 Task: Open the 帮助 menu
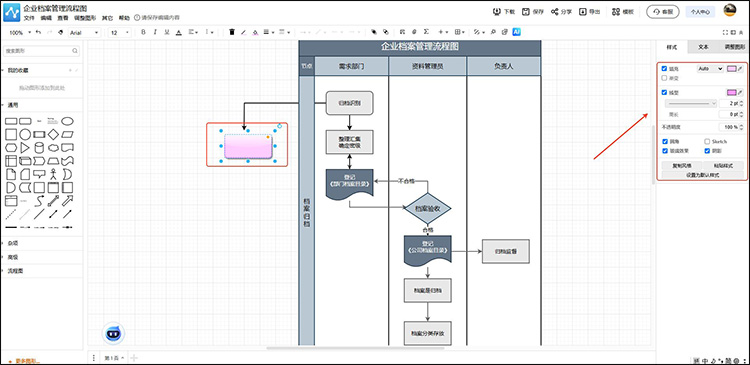tap(124, 18)
